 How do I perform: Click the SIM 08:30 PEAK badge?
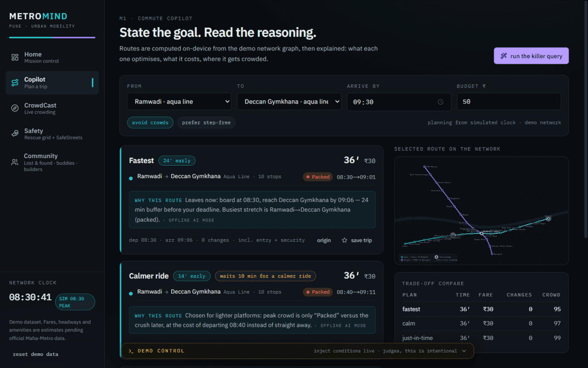[x=75, y=302]
